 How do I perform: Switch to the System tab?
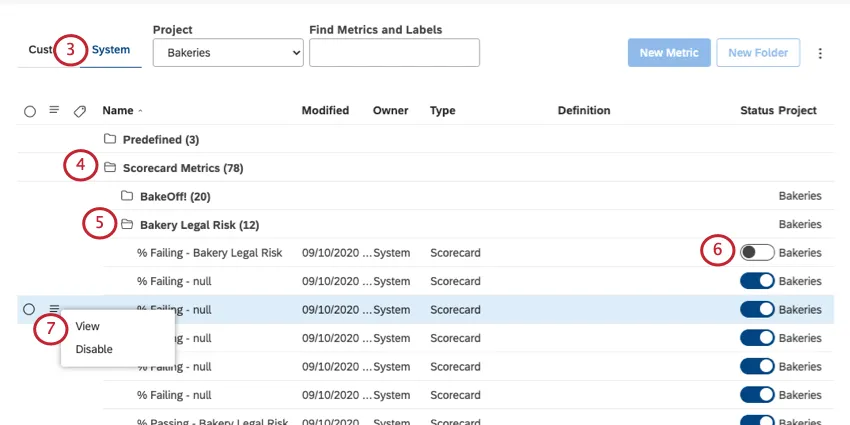point(110,49)
